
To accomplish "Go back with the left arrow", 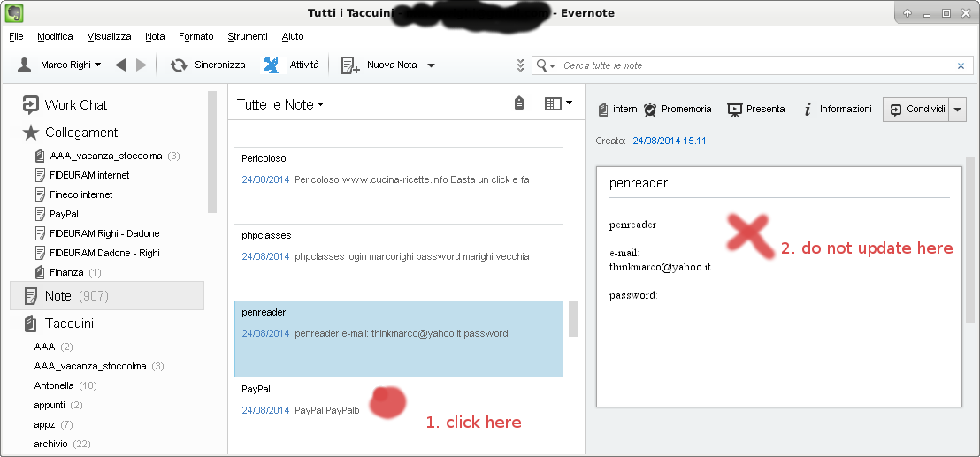I will coord(120,65).
